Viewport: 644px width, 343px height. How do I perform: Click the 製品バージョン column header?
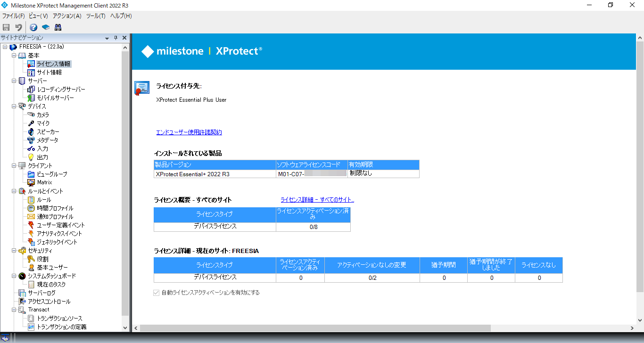(x=215, y=165)
